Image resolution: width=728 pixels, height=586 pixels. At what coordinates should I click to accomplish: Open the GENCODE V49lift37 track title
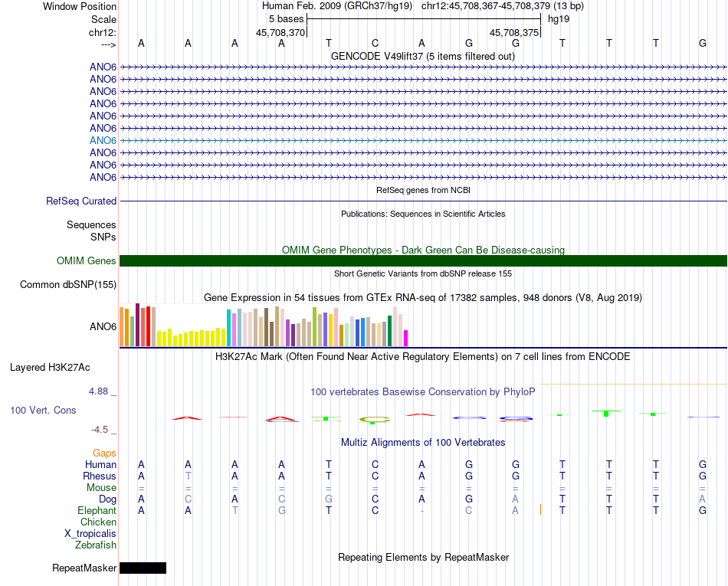[422, 56]
